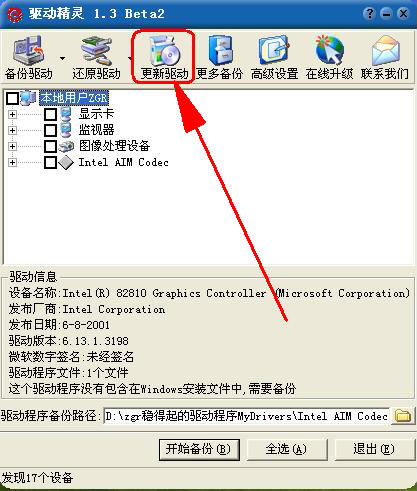
Task: Enable the Intel AIM Codec checkbox
Action: (50, 163)
